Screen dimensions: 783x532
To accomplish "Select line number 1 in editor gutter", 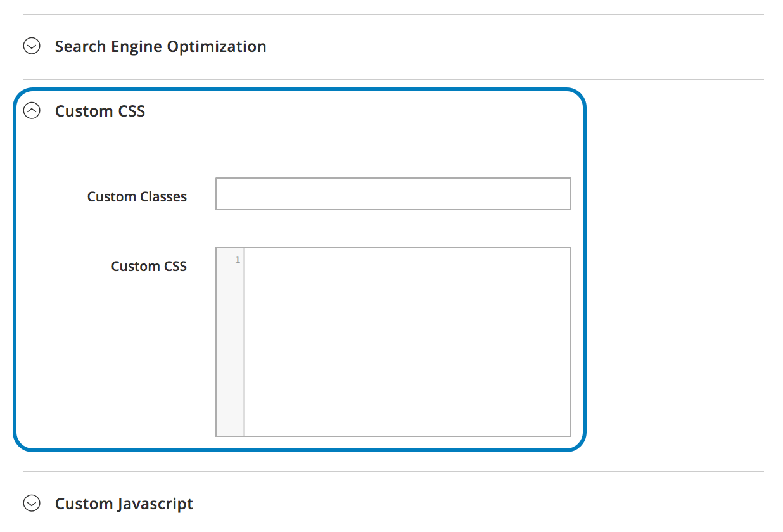I will 238,260.
